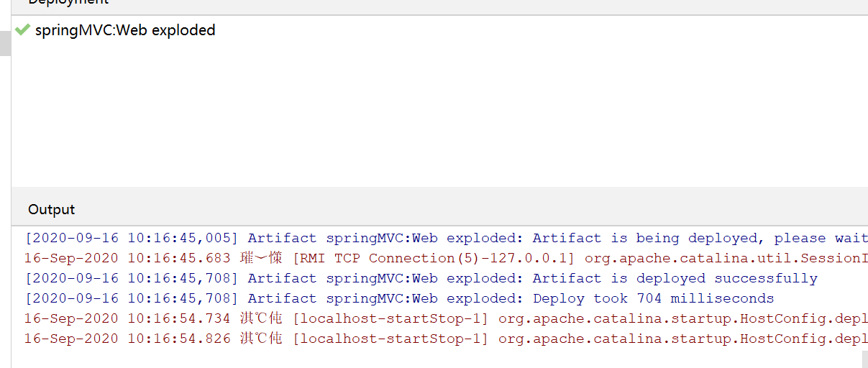The width and height of the screenshot is (868, 368).
Task: Click localhost-startStop-1 in the 10:16:54.826 line
Action: [390, 339]
